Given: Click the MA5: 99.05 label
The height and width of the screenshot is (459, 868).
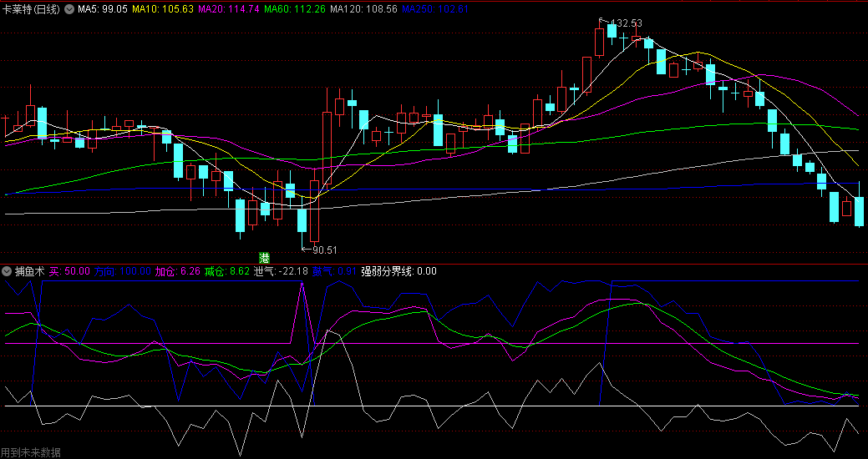Looking at the screenshot, I should [x=103, y=9].
